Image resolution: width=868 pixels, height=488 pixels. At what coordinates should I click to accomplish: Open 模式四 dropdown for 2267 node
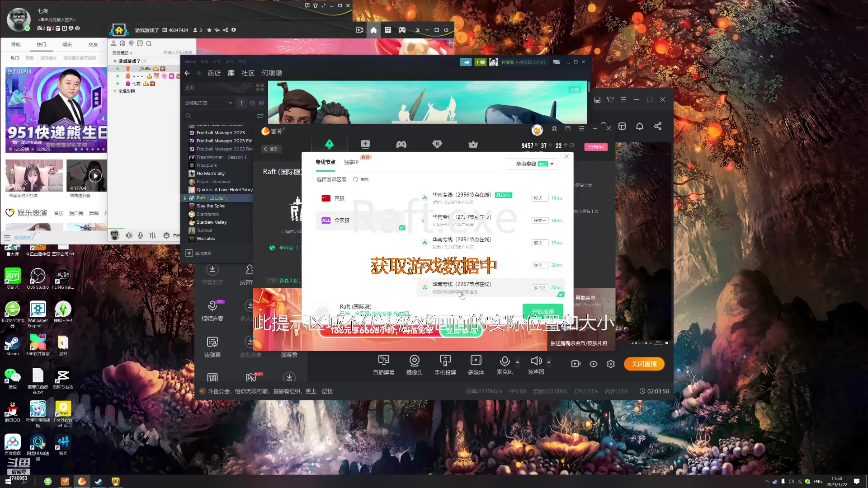point(540,288)
